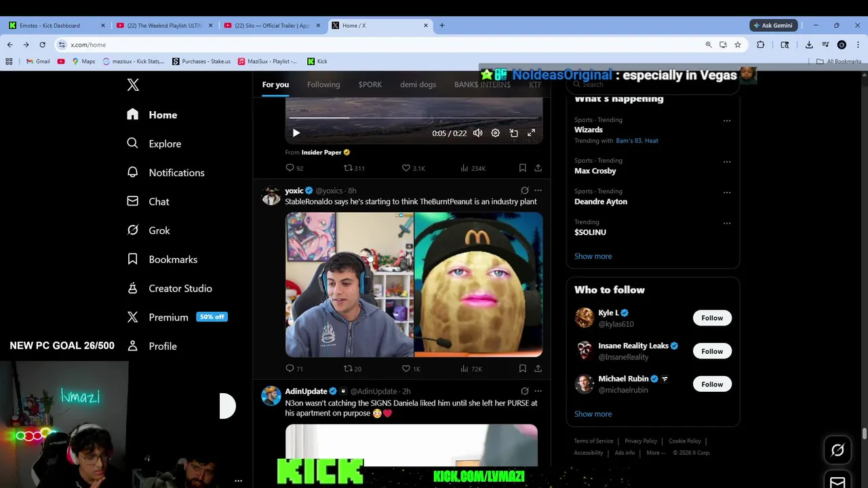
Task: Open video settings gear
Action: 495,133
